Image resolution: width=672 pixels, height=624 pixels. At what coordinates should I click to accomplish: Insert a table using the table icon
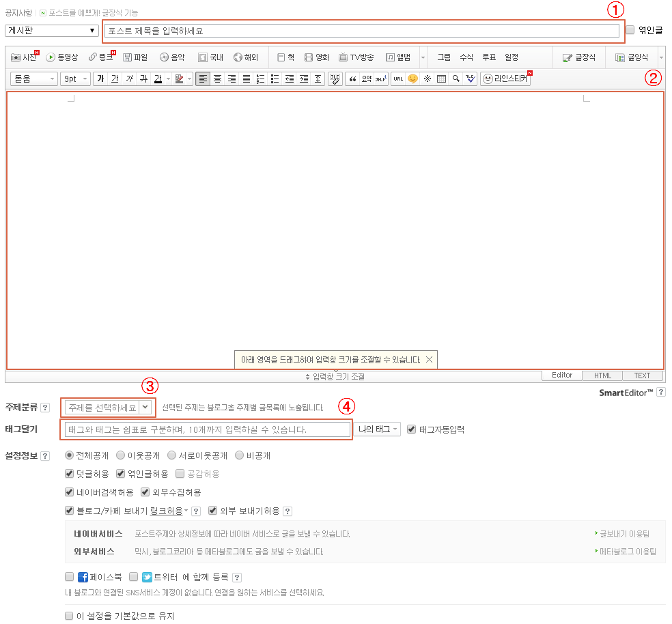click(x=440, y=79)
